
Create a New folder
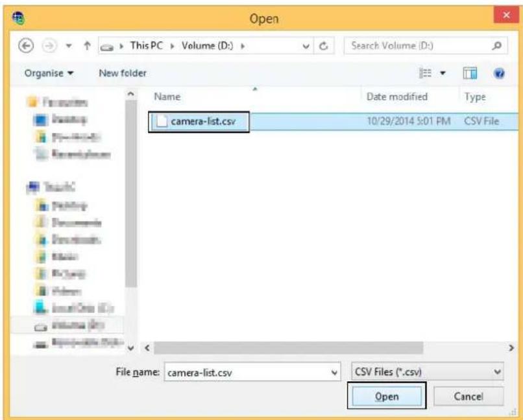point(123,73)
